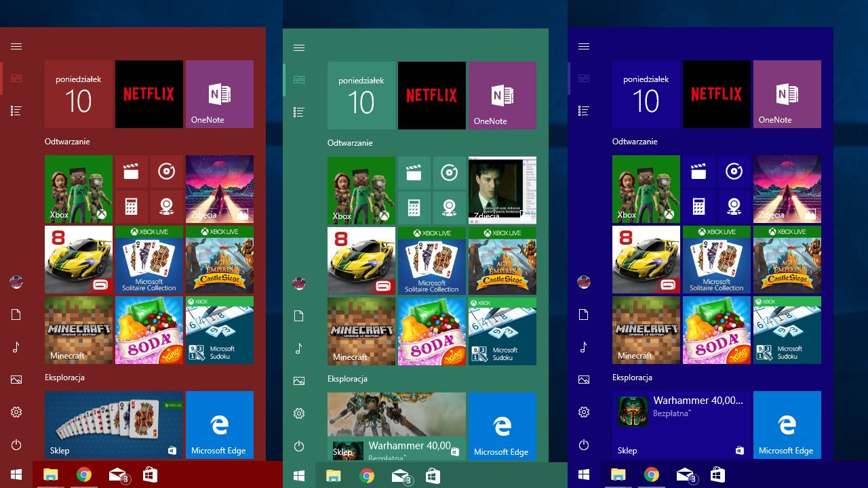Launch Candy Crush Soda in blue Start menu

716,330
